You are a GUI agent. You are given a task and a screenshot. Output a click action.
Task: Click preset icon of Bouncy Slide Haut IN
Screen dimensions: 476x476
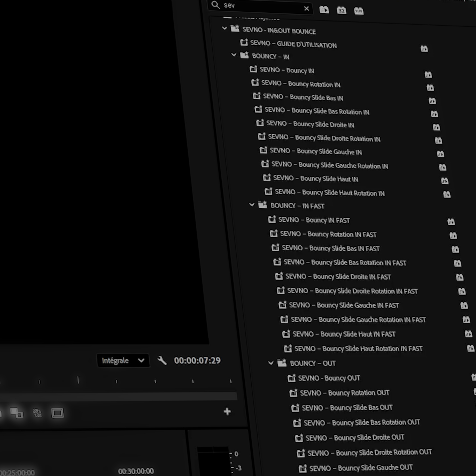[267, 178]
